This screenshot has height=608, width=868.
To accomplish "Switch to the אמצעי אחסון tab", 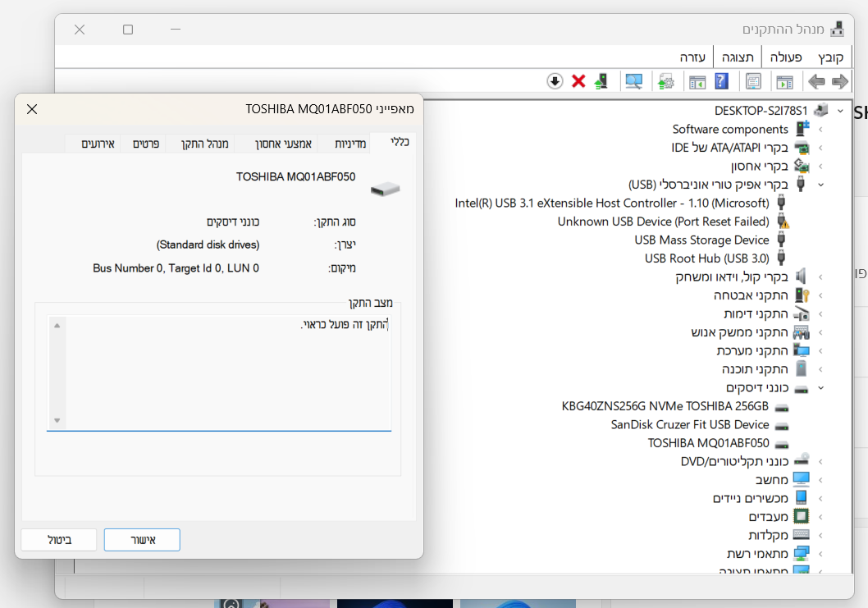I will point(283,144).
